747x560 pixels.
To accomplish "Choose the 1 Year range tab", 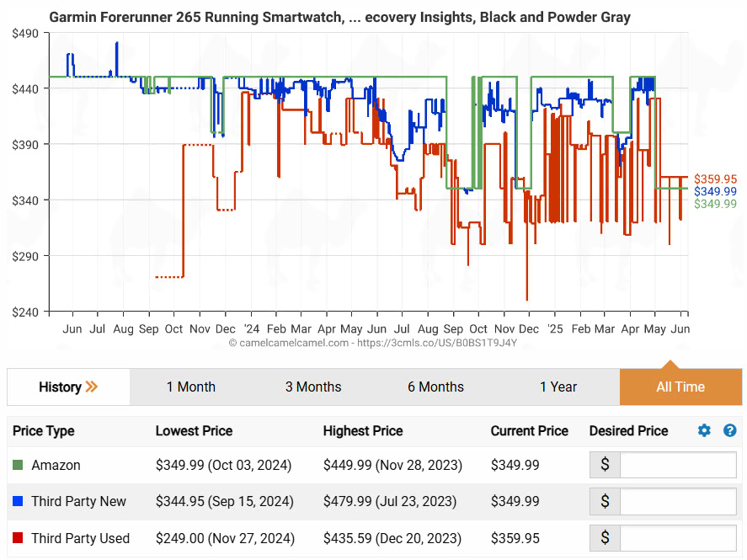I will (558, 387).
